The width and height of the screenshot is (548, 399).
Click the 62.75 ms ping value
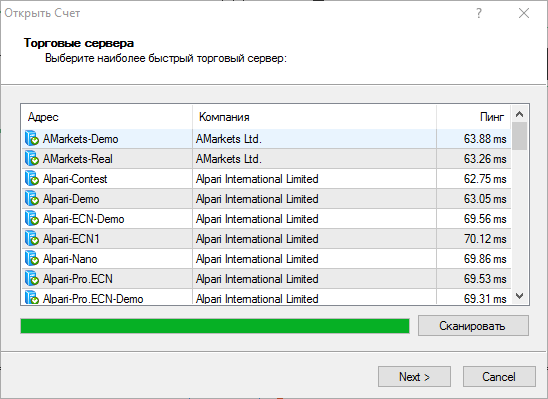point(485,179)
